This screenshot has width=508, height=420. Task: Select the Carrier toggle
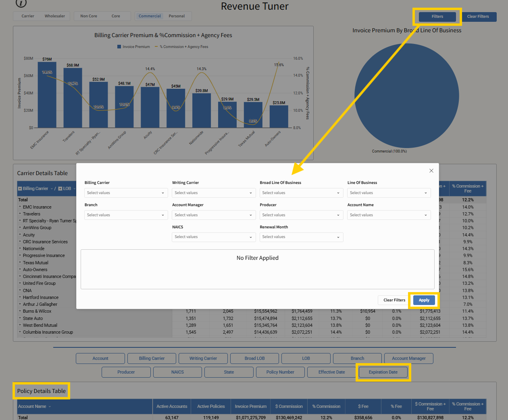[x=28, y=16]
